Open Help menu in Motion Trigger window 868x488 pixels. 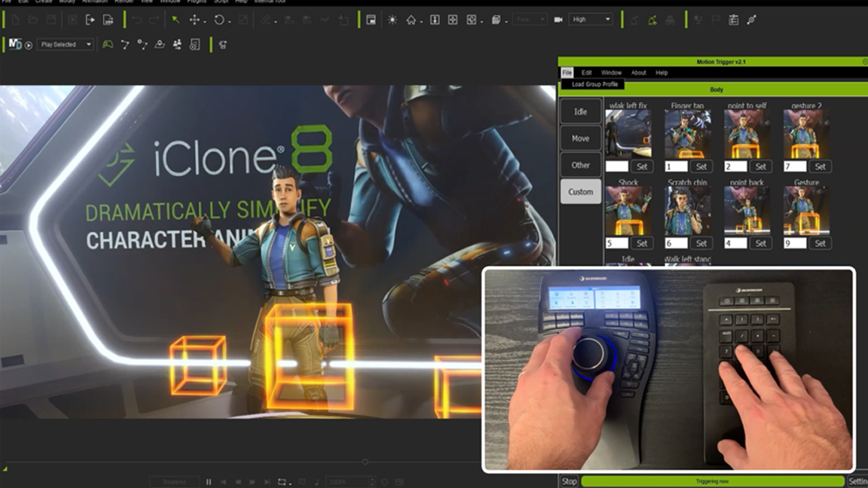[x=662, y=72]
